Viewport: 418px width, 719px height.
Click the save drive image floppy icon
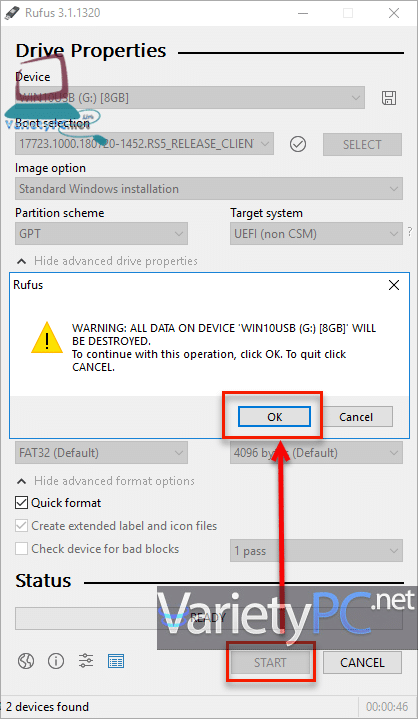pyautogui.click(x=389, y=98)
